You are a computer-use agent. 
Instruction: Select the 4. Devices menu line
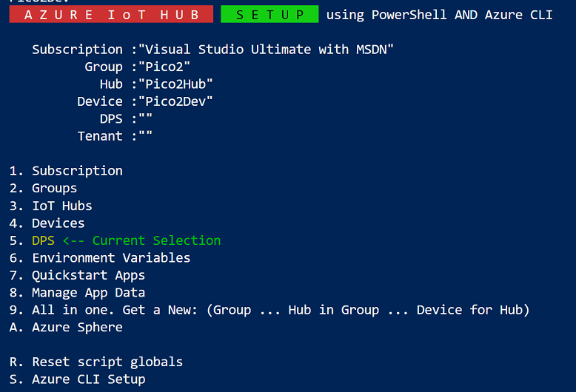pyautogui.click(x=47, y=223)
